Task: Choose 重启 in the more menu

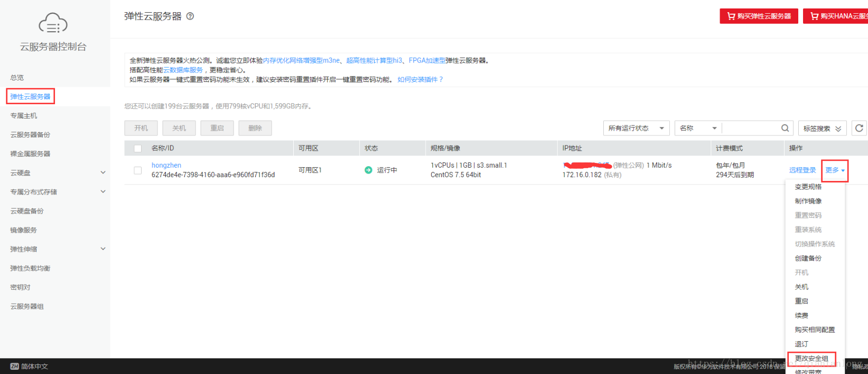Action: pos(801,301)
